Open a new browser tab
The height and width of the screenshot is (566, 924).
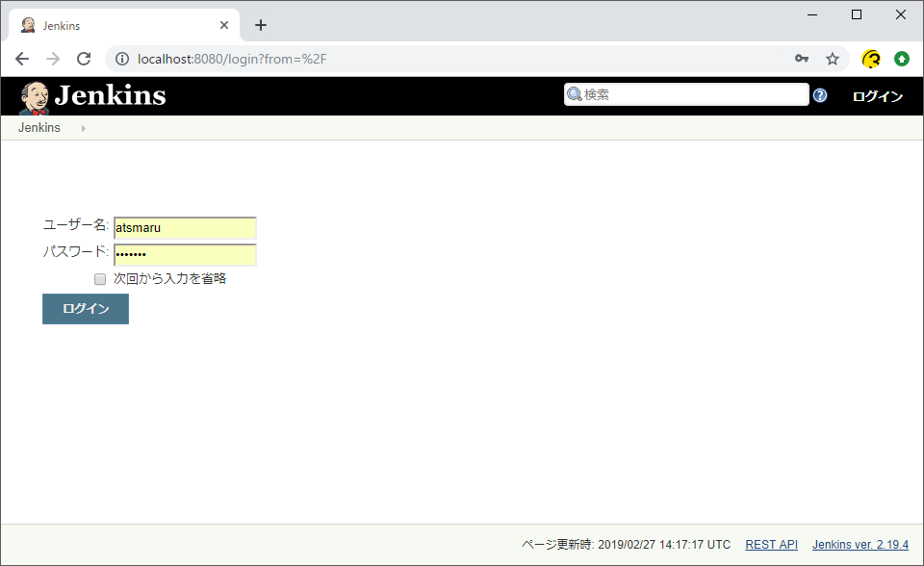(261, 25)
